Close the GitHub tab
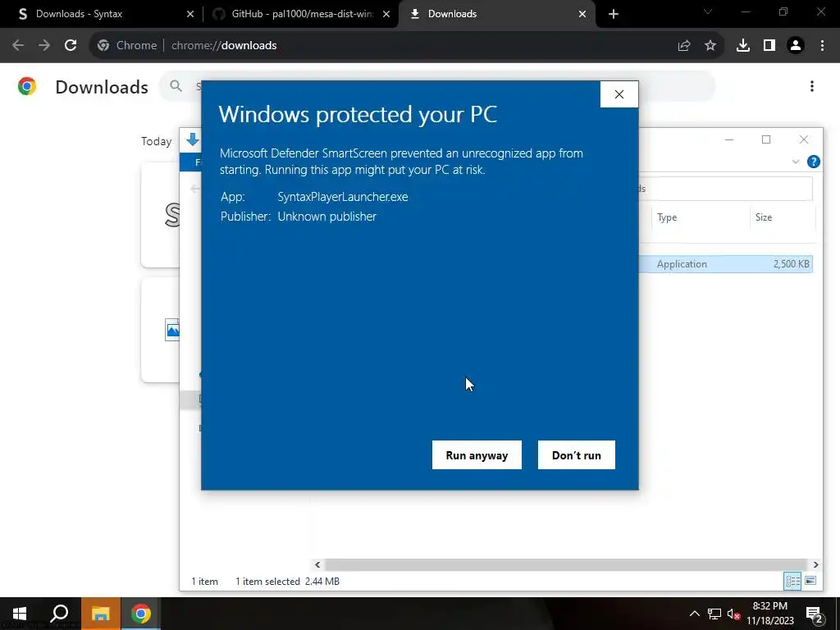Screen dimensions: 840x630 [x=386, y=14]
